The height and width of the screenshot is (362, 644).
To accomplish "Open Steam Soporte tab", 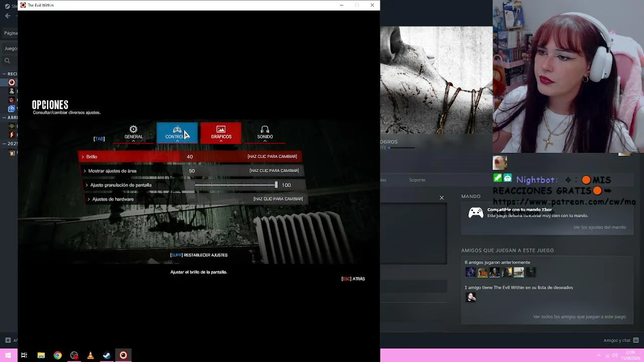I will [x=417, y=179].
